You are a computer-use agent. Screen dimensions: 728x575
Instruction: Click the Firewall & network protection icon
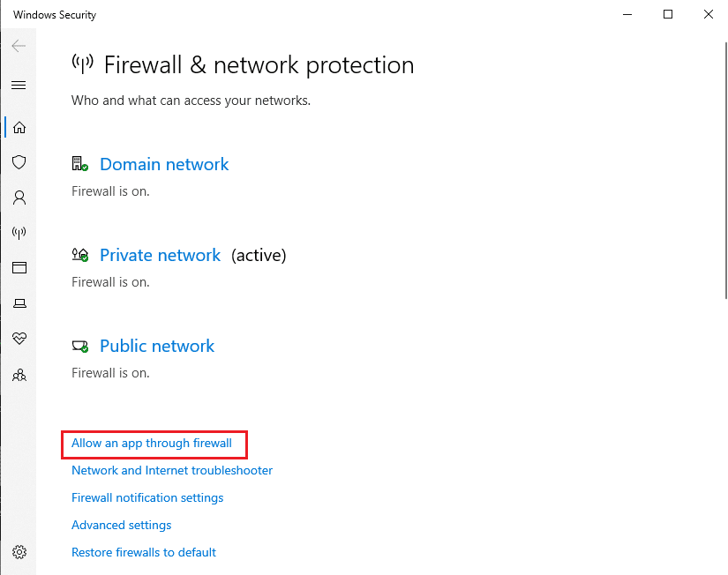(19, 233)
